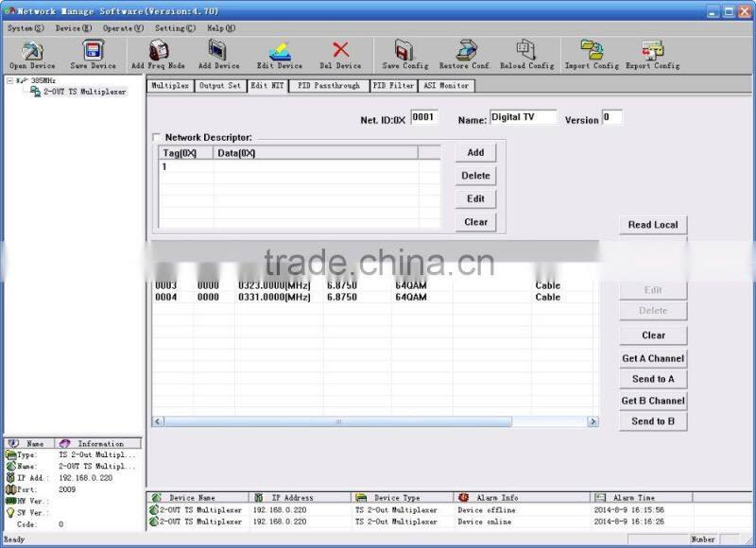756x548 pixels.
Task: Enable the Network Descriptor checkbox
Action: [x=158, y=137]
